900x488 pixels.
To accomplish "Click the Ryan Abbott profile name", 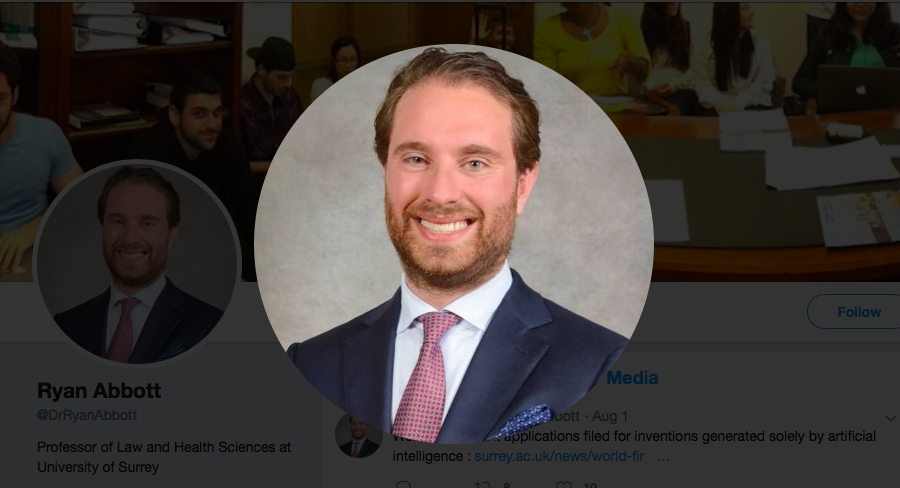I will pyautogui.click(x=99, y=391).
